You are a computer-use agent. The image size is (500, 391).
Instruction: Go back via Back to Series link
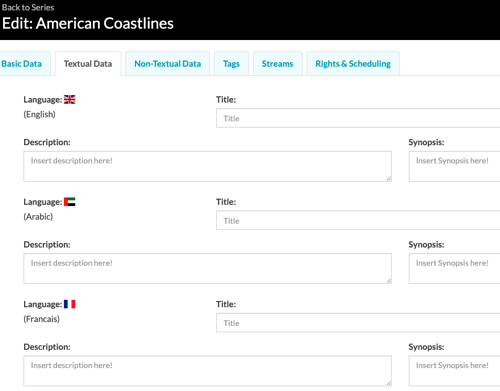28,7
